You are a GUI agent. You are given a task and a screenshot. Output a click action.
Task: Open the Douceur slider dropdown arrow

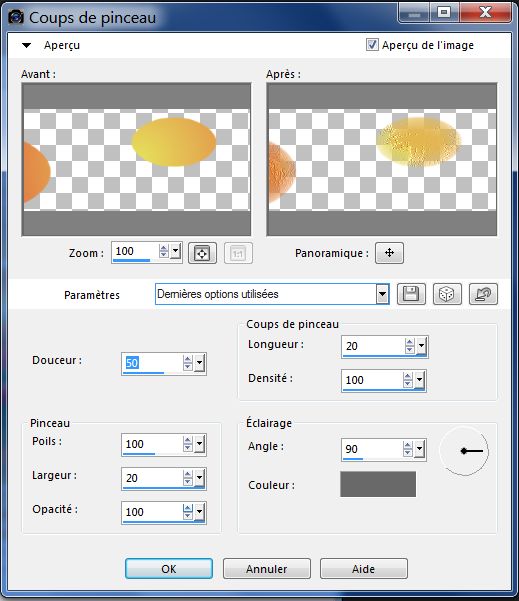pos(199,363)
